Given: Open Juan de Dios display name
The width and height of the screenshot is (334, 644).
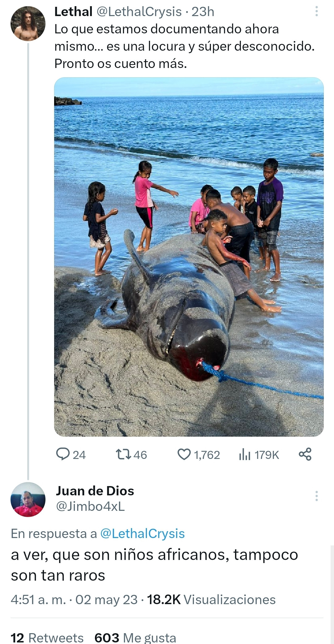Looking at the screenshot, I should pos(95,491).
